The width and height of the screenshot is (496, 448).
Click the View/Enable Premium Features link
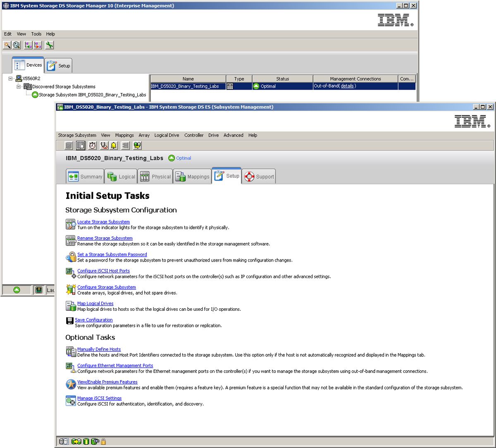107,382
